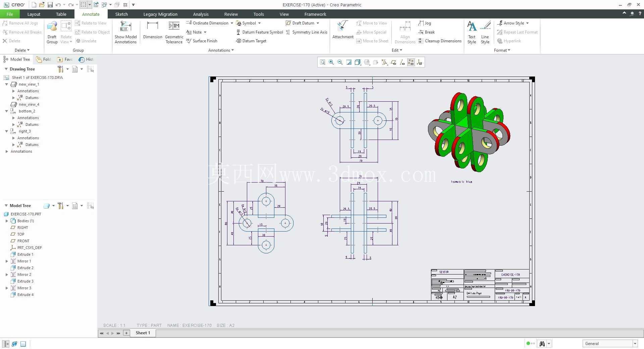The width and height of the screenshot is (644, 349).
Task: Click the Windows switch icon in quick access toolbar
Action: [104, 5]
